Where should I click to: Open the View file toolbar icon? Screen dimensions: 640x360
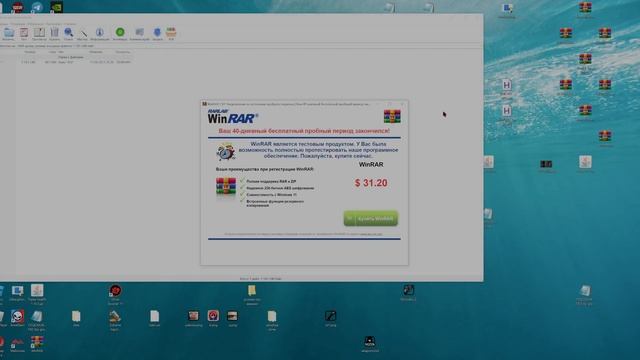[x=39, y=33]
